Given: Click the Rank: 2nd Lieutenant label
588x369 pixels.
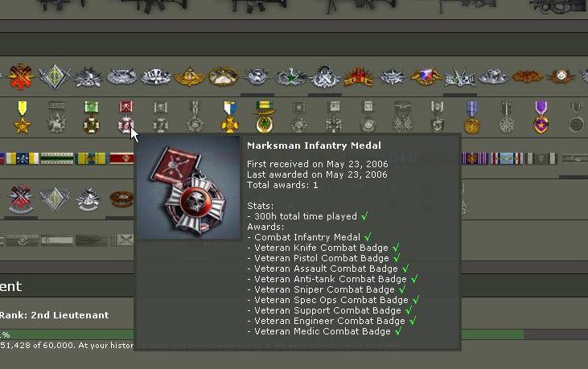Looking at the screenshot, I should click(x=55, y=315).
